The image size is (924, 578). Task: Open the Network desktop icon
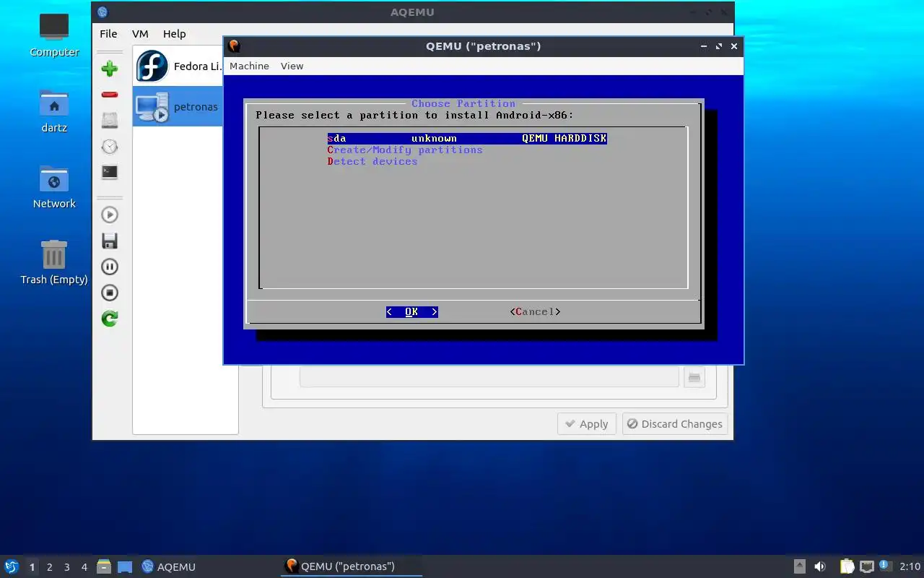54,186
